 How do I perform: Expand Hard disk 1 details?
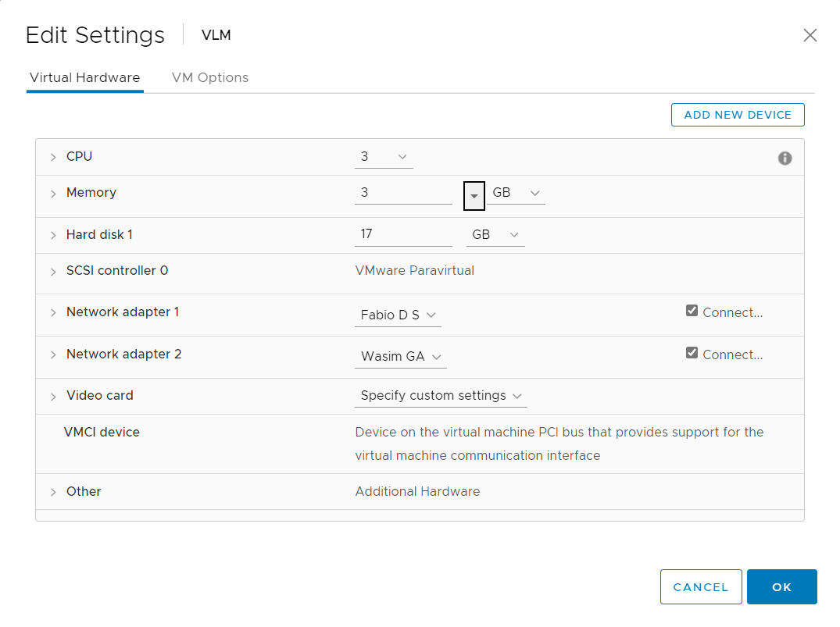(x=53, y=235)
